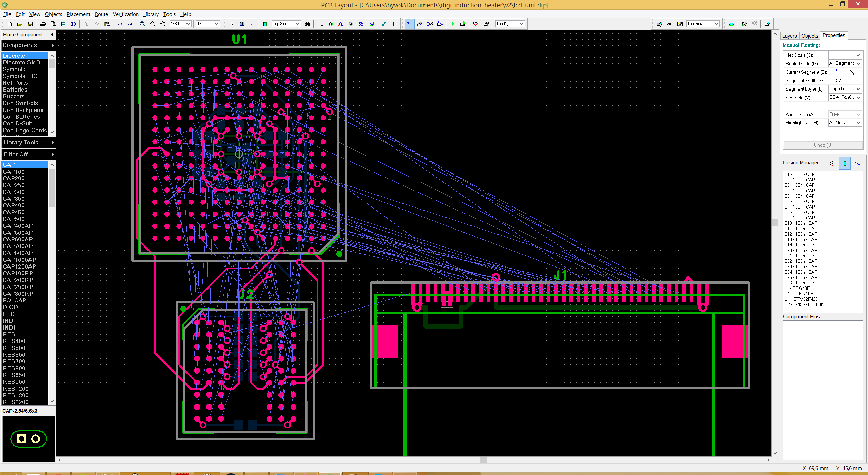
Task: Click the Undo (U) button
Action: click(823, 145)
